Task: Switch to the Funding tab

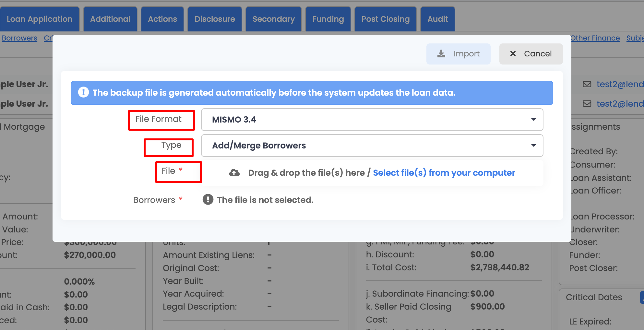Action: click(x=328, y=19)
